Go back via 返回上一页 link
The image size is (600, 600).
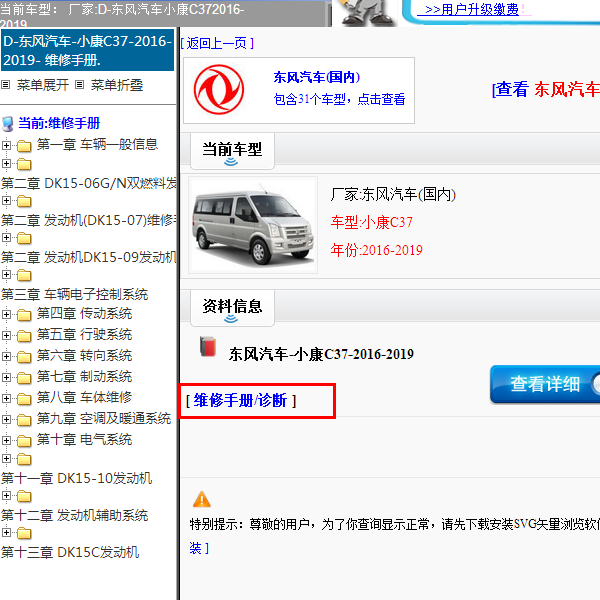coord(217,43)
